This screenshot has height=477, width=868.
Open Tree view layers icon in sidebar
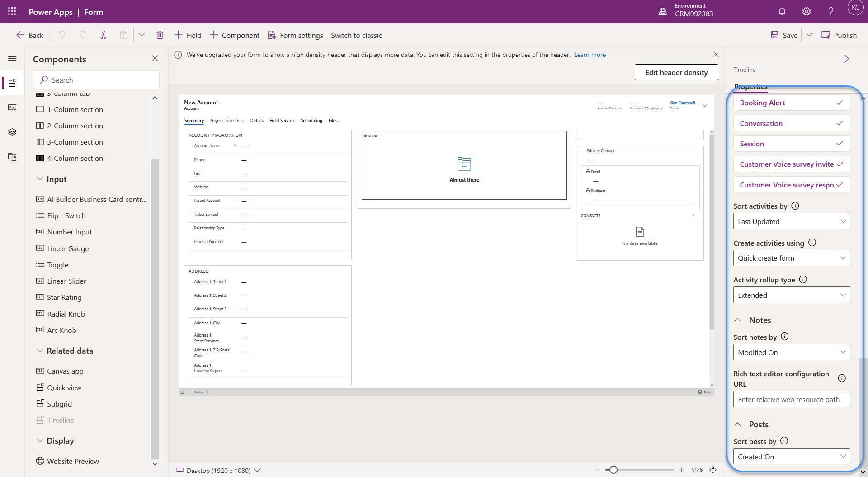[12, 132]
